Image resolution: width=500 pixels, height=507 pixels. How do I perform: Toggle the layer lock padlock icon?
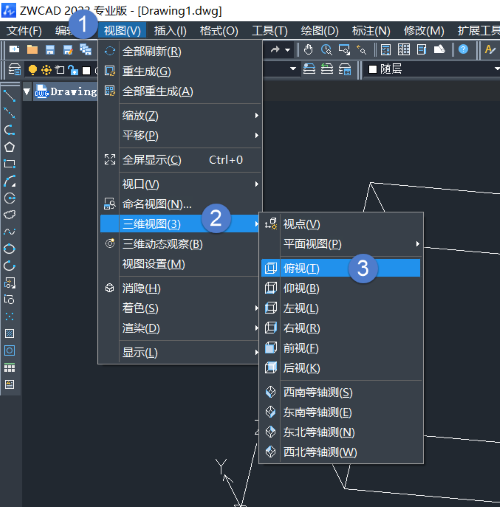[73, 70]
